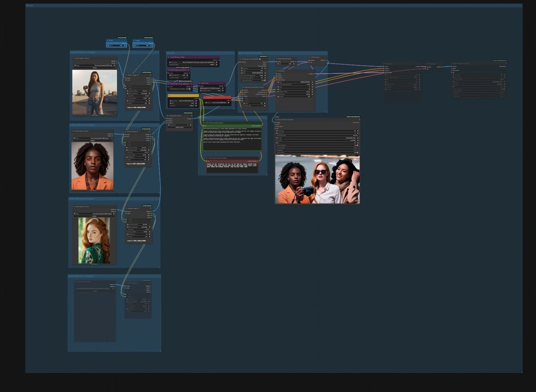Click frame_rate field in Video Combine node

tap(317, 131)
